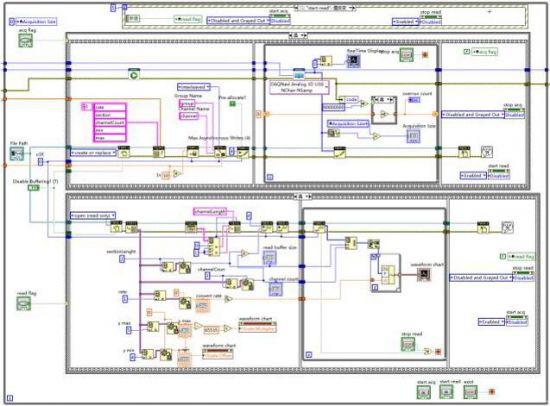Select the green Run task node
The height and width of the screenshot is (406, 550).
134,74
